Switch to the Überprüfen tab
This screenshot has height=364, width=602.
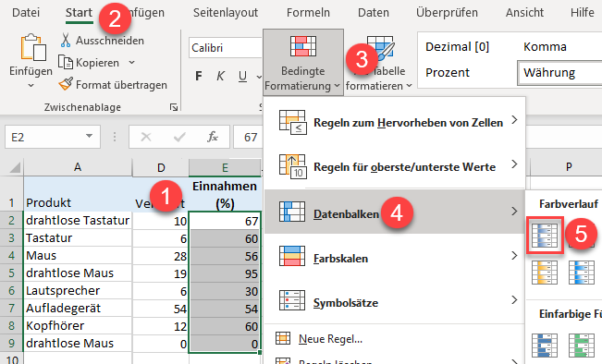pos(447,13)
